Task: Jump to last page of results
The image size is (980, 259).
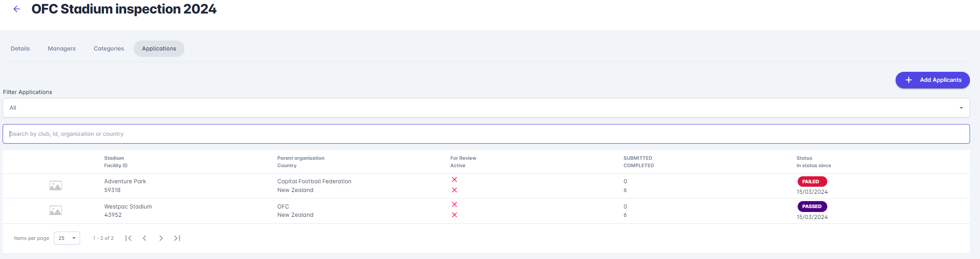Action: click(177, 238)
